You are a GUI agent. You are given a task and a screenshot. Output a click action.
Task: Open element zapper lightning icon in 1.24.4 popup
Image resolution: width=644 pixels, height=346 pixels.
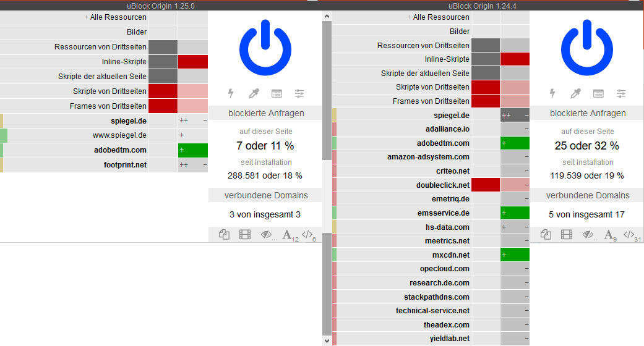pos(552,93)
